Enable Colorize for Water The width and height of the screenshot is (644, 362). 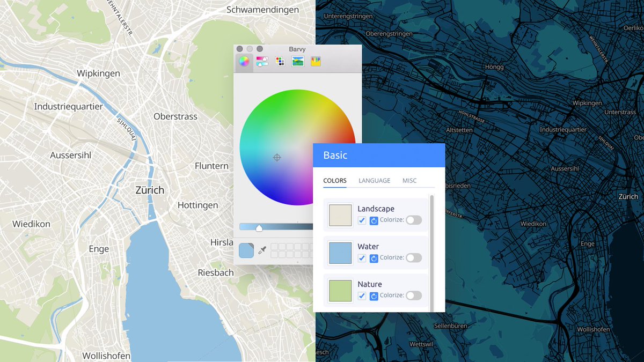click(x=414, y=258)
